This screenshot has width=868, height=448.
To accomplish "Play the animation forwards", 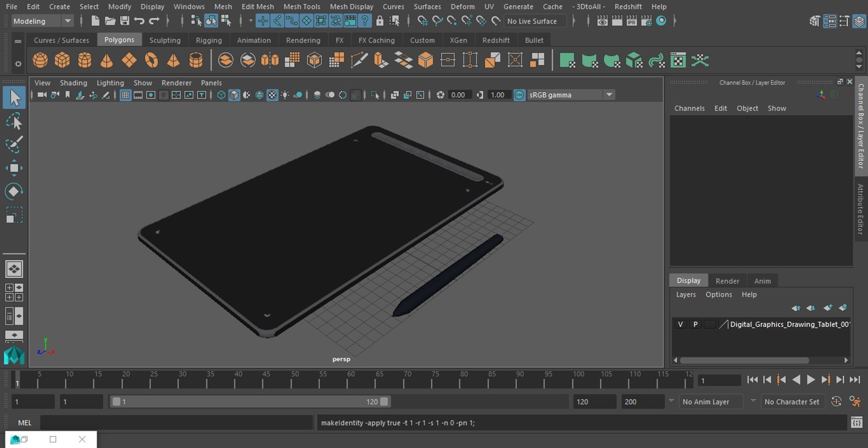I will click(811, 380).
